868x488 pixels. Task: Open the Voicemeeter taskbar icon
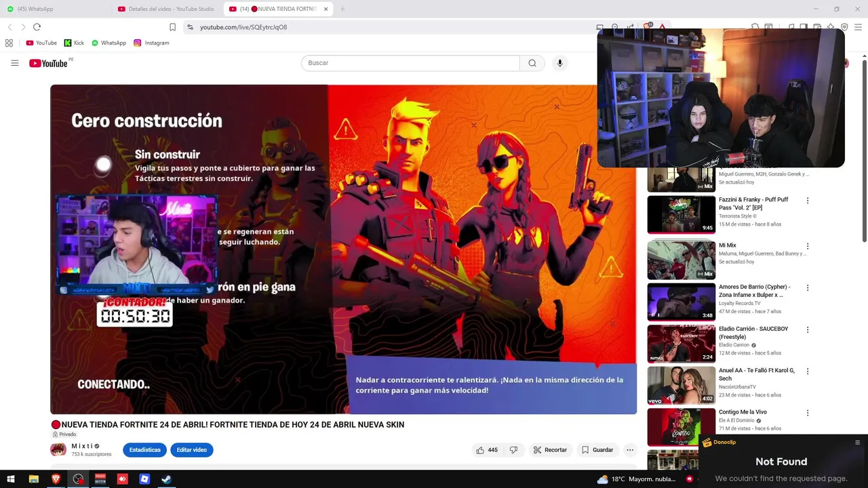coord(100,479)
